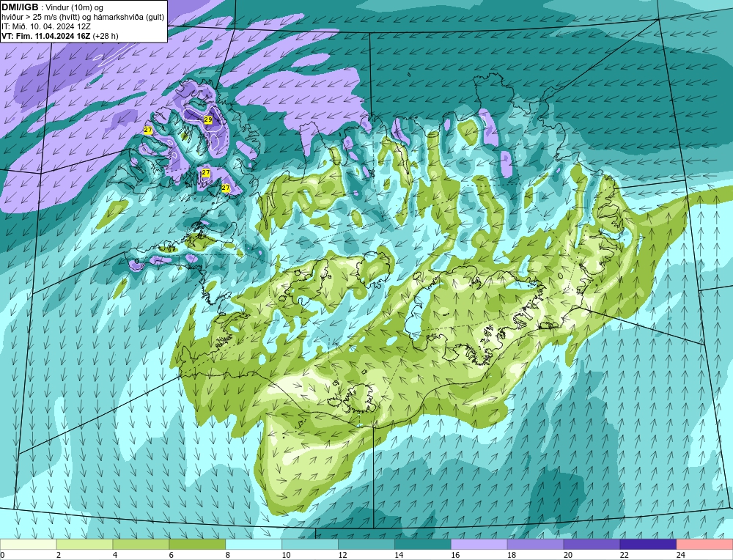Click the legend scale value '24'
The width and height of the screenshot is (733, 560).
[x=681, y=555]
